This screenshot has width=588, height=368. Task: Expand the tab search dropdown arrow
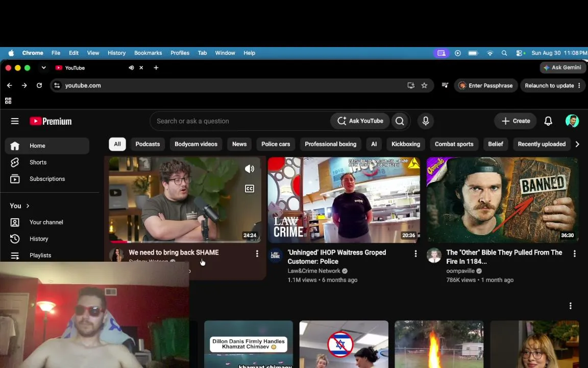click(x=43, y=67)
